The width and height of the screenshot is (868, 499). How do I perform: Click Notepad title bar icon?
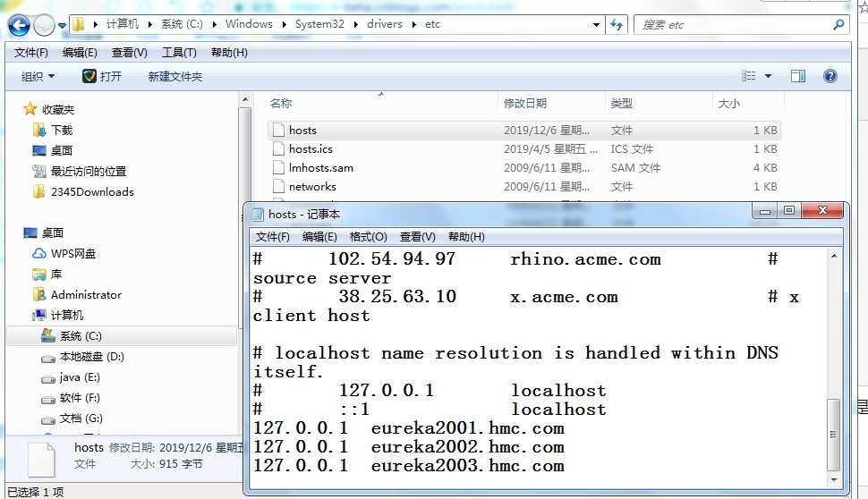(258, 214)
